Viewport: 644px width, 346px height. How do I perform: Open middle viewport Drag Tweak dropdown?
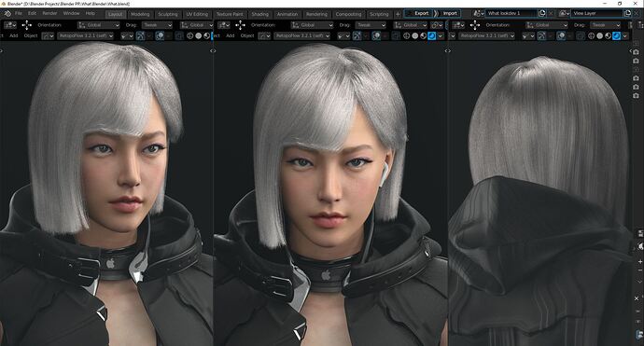click(x=371, y=25)
